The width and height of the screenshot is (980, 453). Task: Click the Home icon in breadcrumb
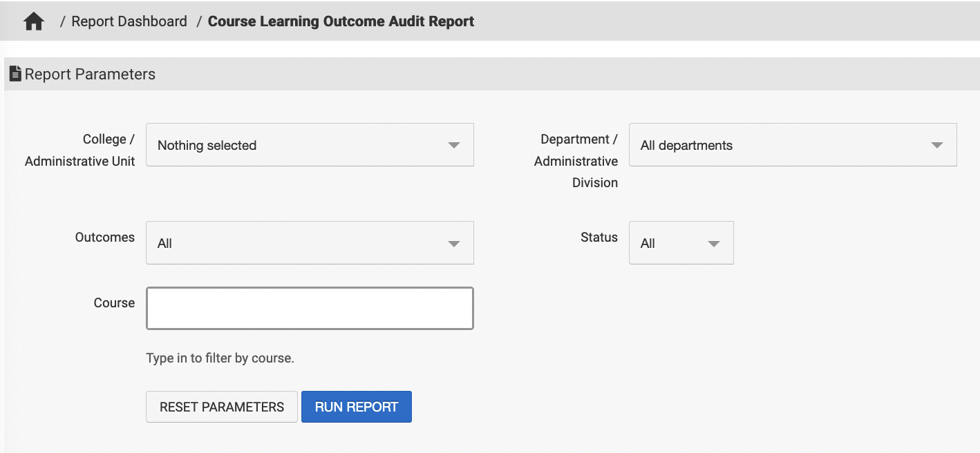[33, 22]
